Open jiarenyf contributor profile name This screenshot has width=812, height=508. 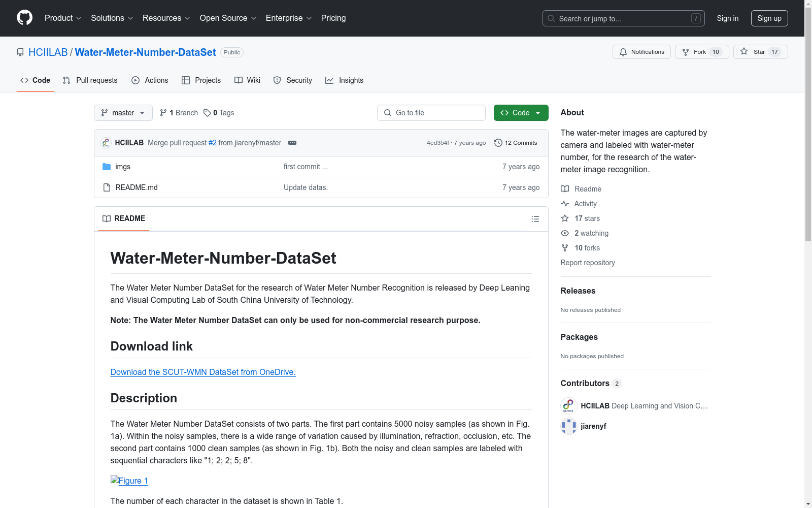point(594,426)
